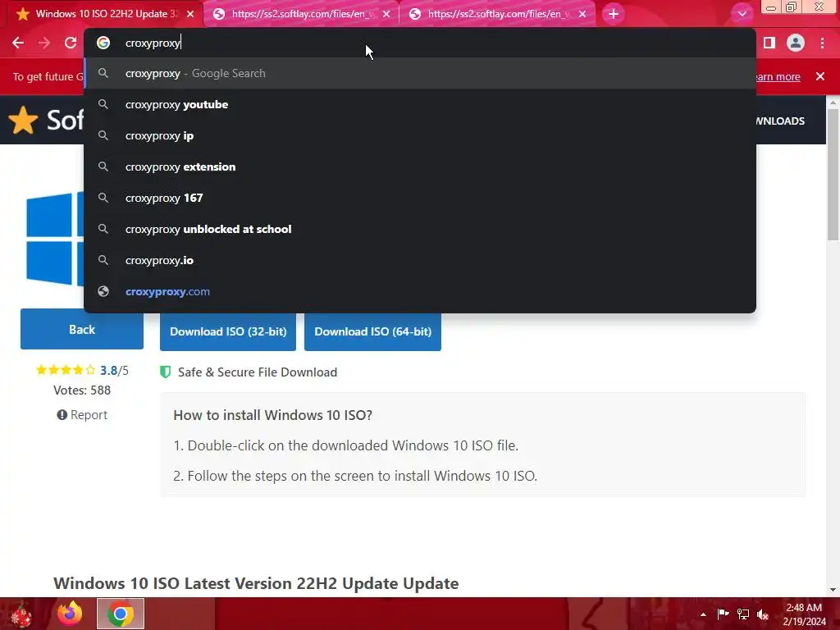The image size is (840, 630).
Task: Click 'How to install Windows 10 ISO?' heading
Action: point(272,415)
